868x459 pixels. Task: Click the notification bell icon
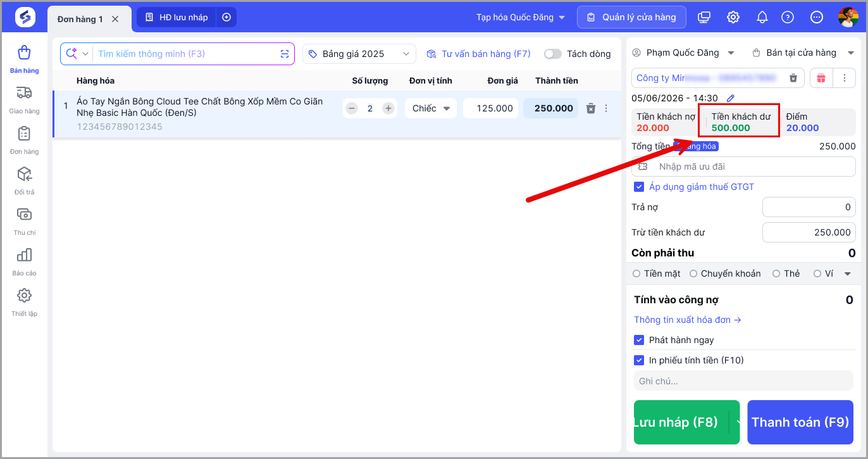click(762, 17)
